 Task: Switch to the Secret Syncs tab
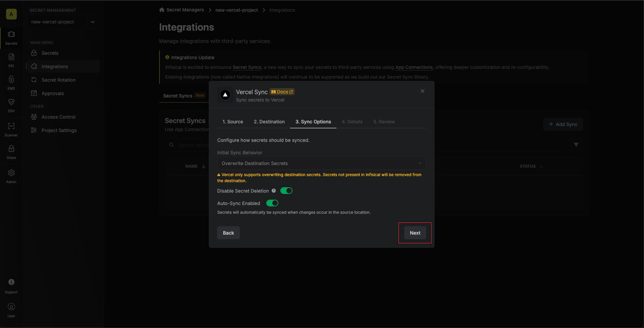point(184,96)
